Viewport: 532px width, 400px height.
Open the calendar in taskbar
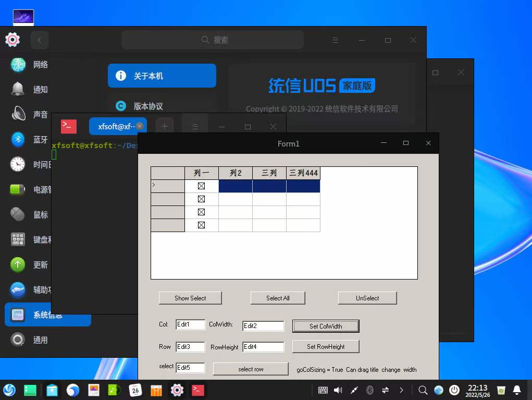[x=135, y=390]
